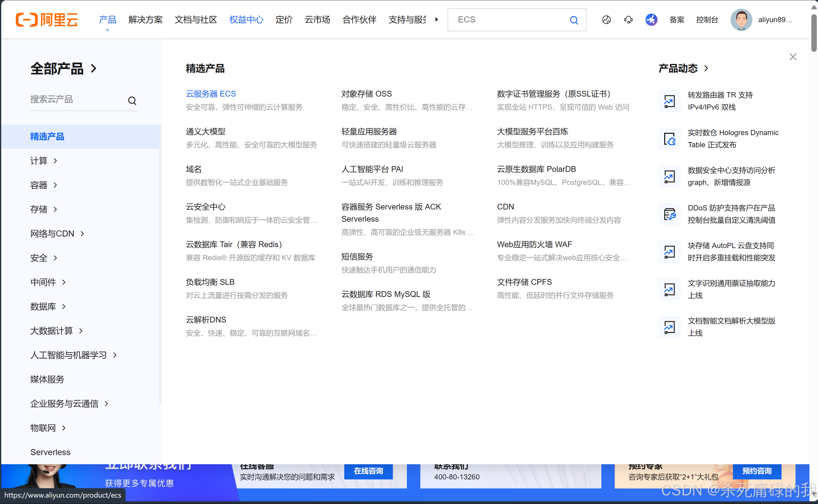Click the user avatar picture
This screenshot has width=818, height=504.
tap(741, 20)
